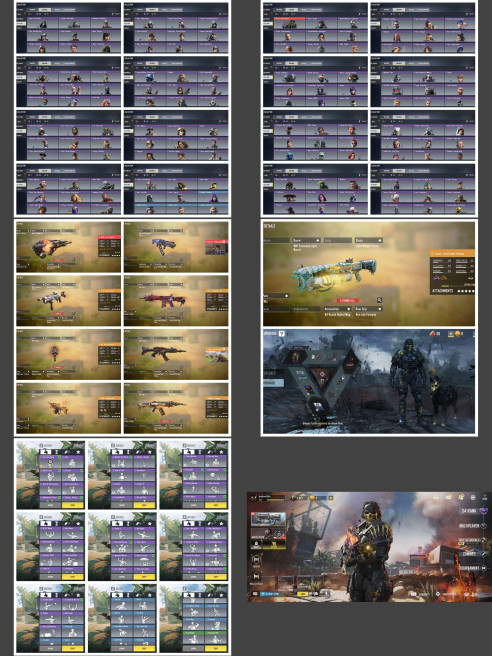Open the empty Optic slot on shotgun details
Image resolution: width=492 pixels, height=656 pixels.
[338, 241]
